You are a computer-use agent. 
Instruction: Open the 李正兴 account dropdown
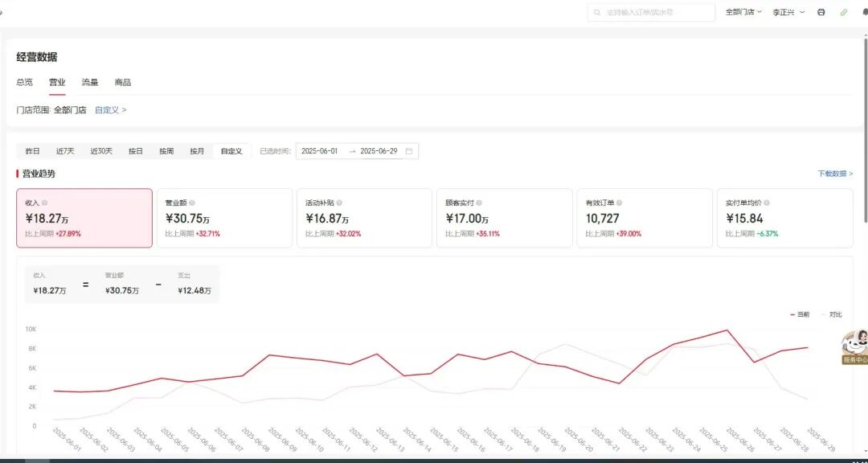coord(788,12)
